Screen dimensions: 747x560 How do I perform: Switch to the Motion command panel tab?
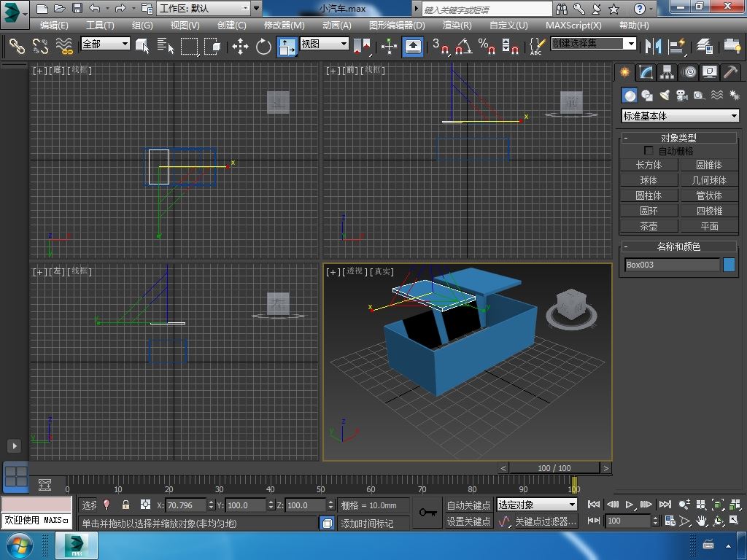tap(689, 72)
